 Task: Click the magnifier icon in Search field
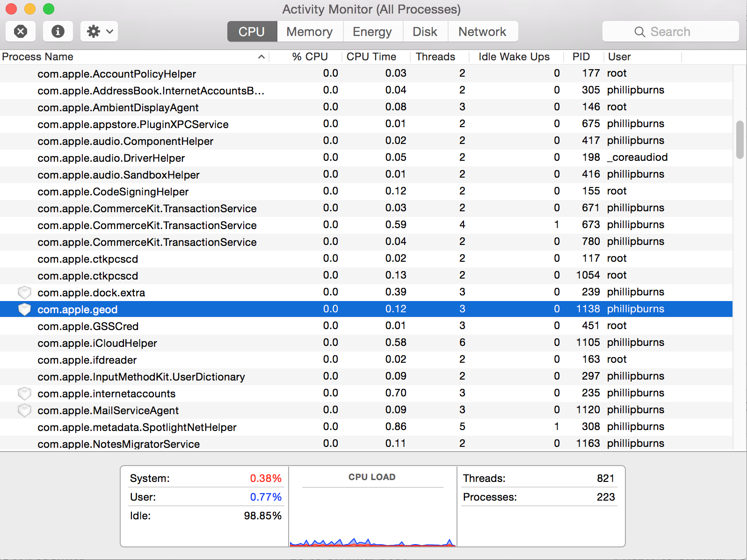click(x=639, y=32)
